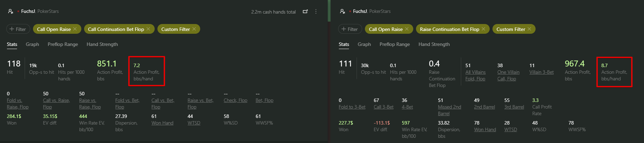The image size is (644, 143).
Task: Remove the Call Continuation Bet Flop filter
Action: click(148, 29)
